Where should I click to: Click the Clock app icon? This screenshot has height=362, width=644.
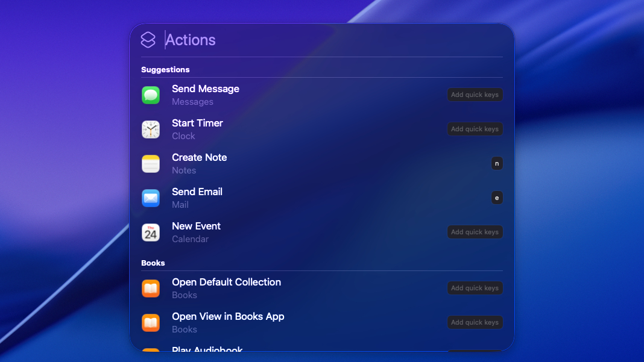pyautogui.click(x=151, y=130)
